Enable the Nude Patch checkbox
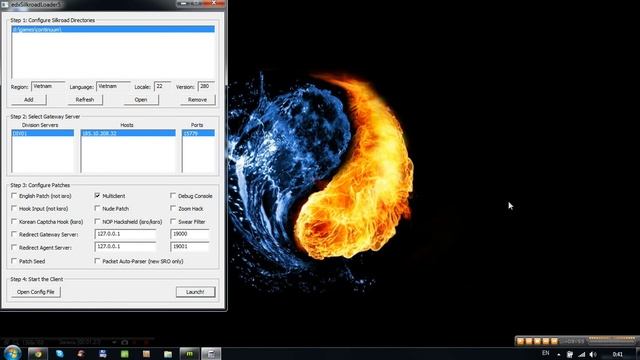Viewport: 640px width, 360px height. point(97,209)
